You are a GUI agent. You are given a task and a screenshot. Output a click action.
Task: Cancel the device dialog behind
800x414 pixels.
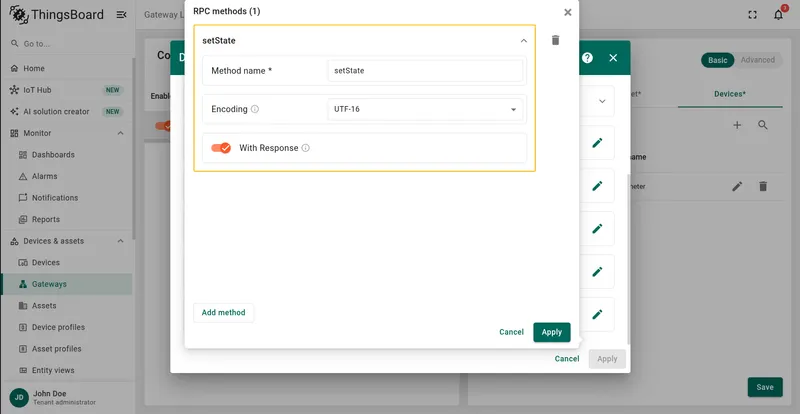(x=567, y=359)
